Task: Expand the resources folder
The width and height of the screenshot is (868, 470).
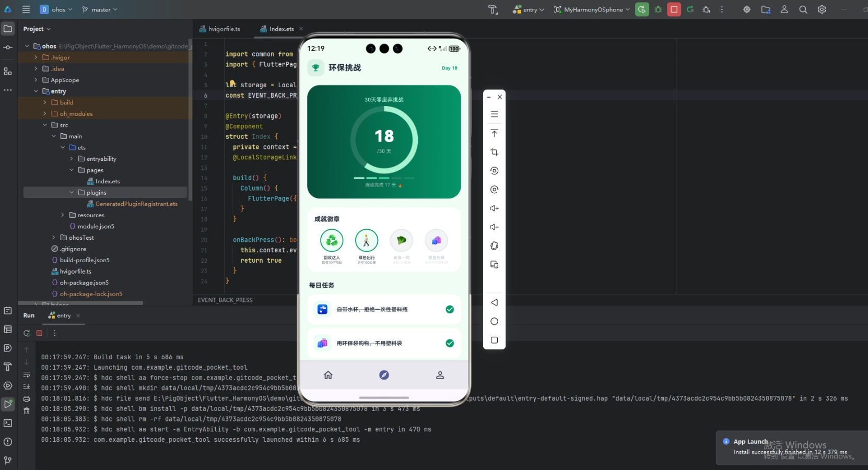Action: point(63,215)
